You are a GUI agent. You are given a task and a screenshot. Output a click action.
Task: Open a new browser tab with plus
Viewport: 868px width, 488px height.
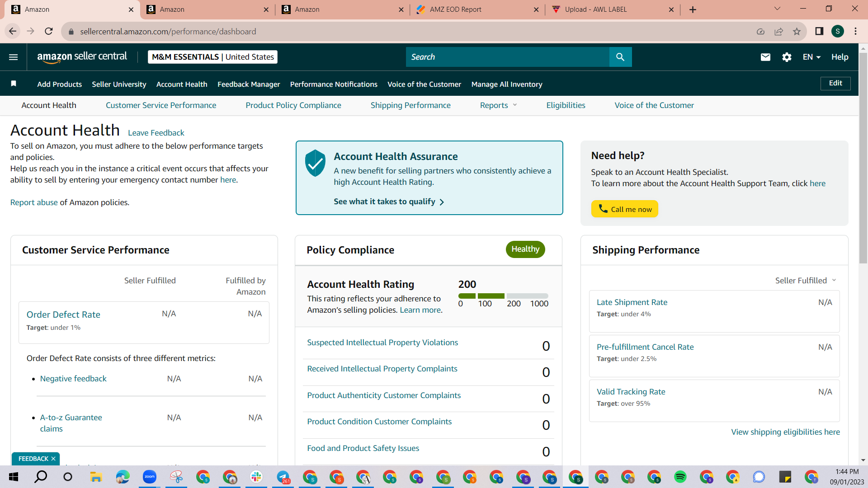[693, 9]
